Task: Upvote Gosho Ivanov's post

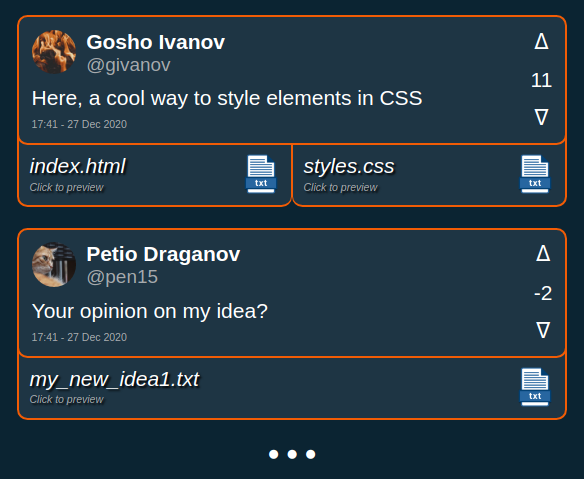Action: 541,41
